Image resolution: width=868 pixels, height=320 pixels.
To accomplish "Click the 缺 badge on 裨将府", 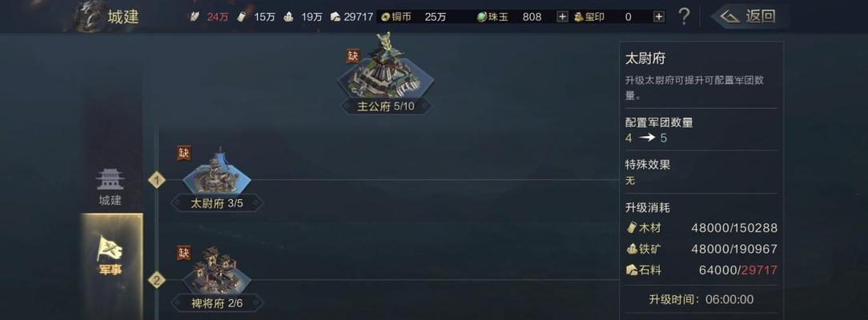I will (x=184, y=253).
